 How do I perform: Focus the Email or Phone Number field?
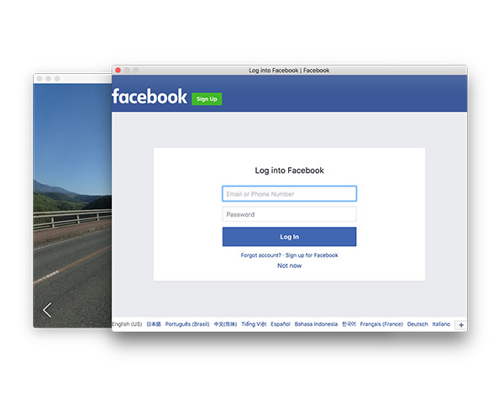[289, 194]
